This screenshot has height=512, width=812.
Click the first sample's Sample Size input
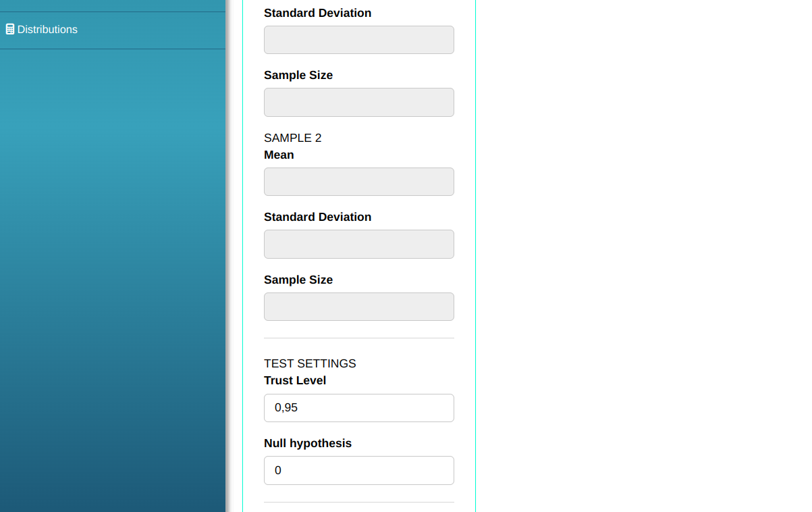pos(358,102)
